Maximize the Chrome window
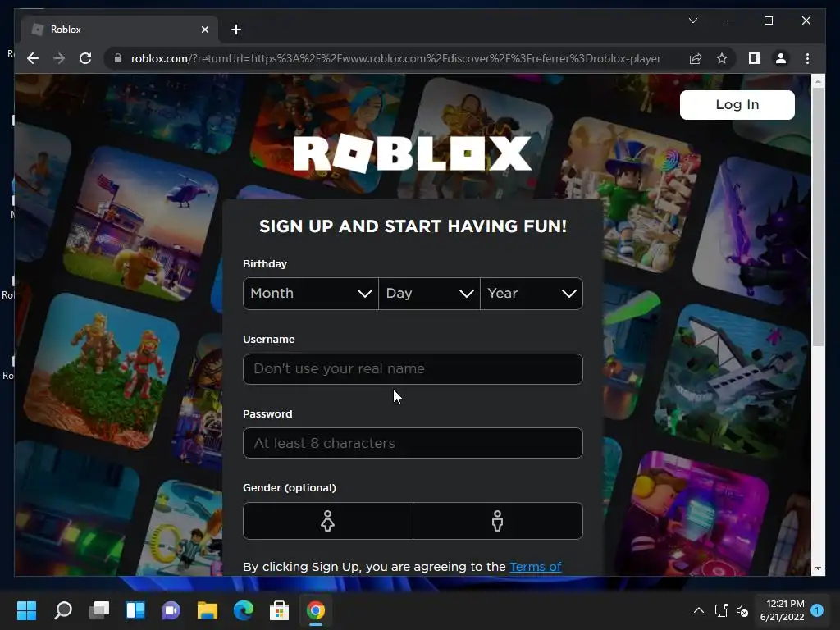The width and height of the screenshot is (840, 630). 768,21
